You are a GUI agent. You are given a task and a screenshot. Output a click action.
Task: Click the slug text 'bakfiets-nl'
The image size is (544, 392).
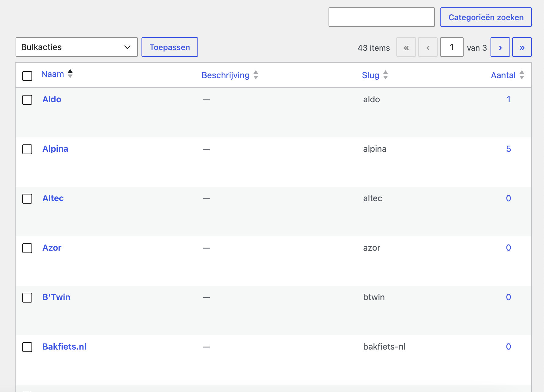384,347
